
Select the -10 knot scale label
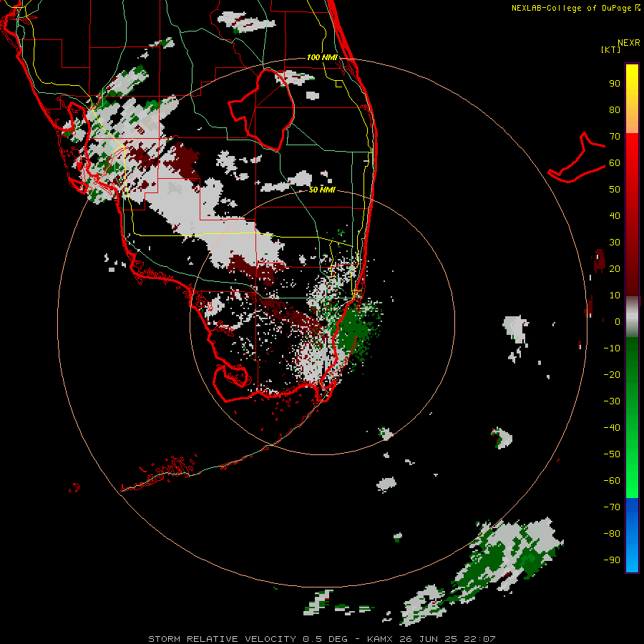click(x=612, y=348)
